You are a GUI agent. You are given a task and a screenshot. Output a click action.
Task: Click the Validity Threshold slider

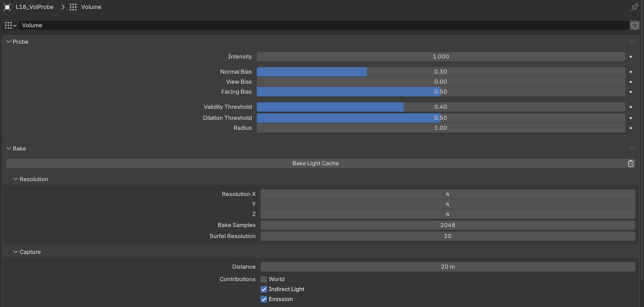(441, 107)
